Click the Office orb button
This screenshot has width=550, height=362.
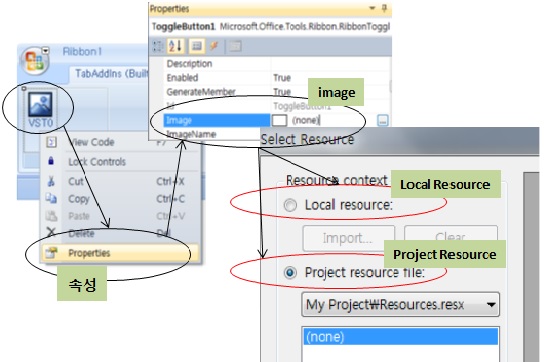[34, 60]
